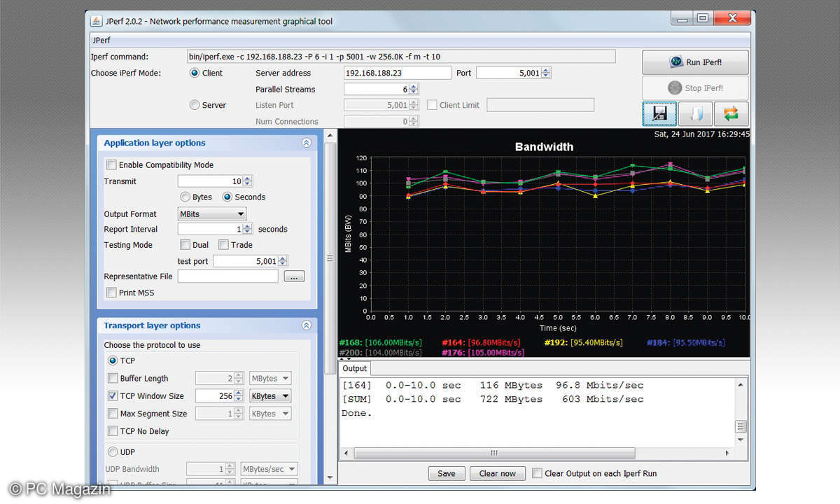840x504 pixels.
Task: Open the UDP Bandwidth MBytes/sec dropdown
Action: (269, 469)
